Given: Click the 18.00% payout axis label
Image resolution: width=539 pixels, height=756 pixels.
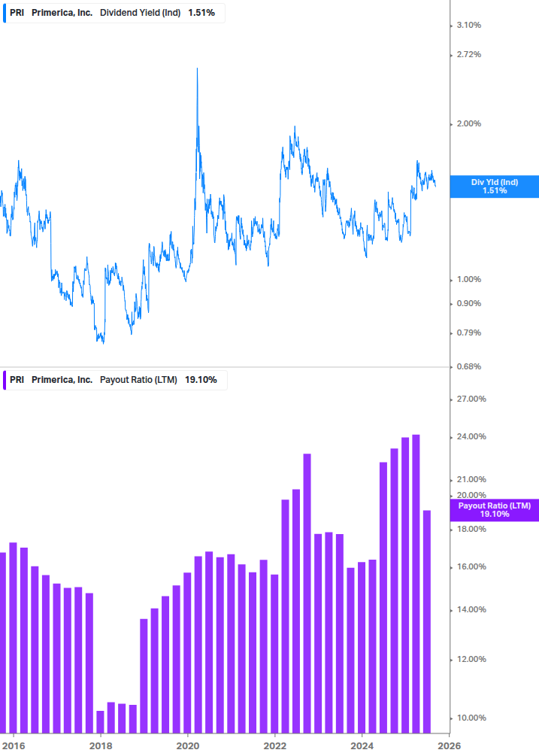Looking at the screenshot, I should point(471,529).
